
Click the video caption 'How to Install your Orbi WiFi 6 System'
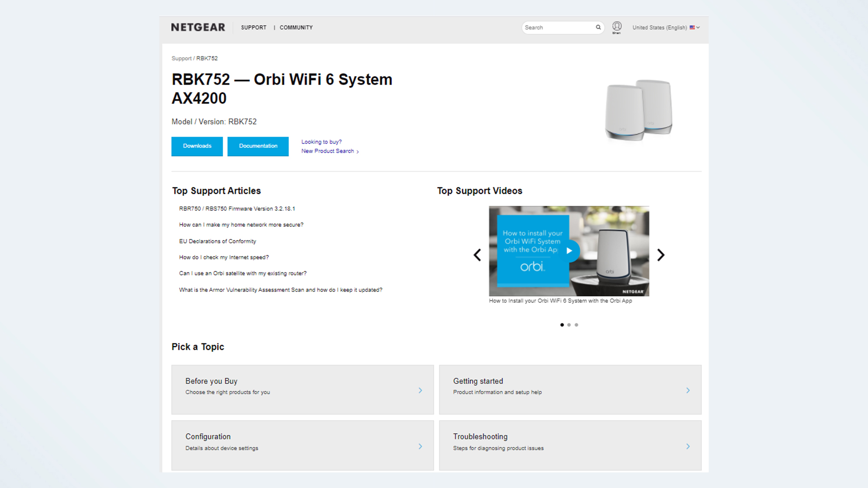[x=560, y=301]
